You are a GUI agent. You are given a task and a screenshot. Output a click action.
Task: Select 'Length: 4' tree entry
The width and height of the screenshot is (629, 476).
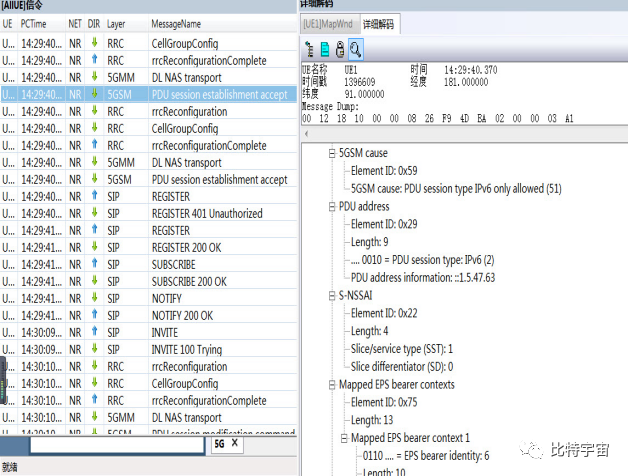pyautogui.click(x=369, y=331)
